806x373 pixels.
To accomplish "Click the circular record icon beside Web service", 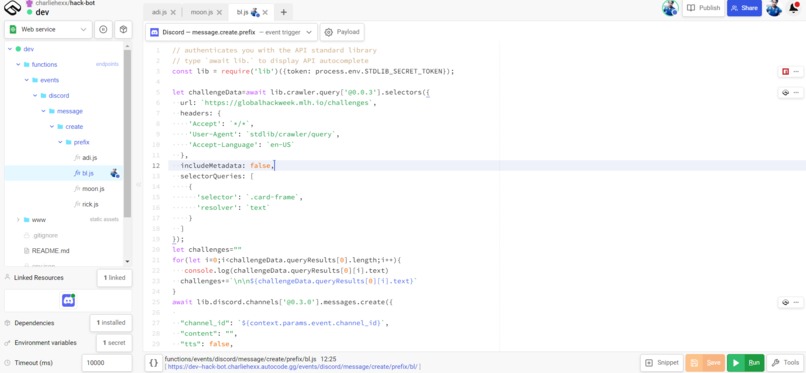I will coord(103,30).
